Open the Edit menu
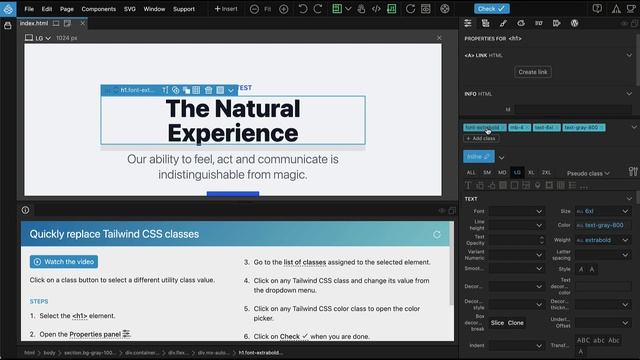Screen dimensions: 640x360 [x=47, y=9]
